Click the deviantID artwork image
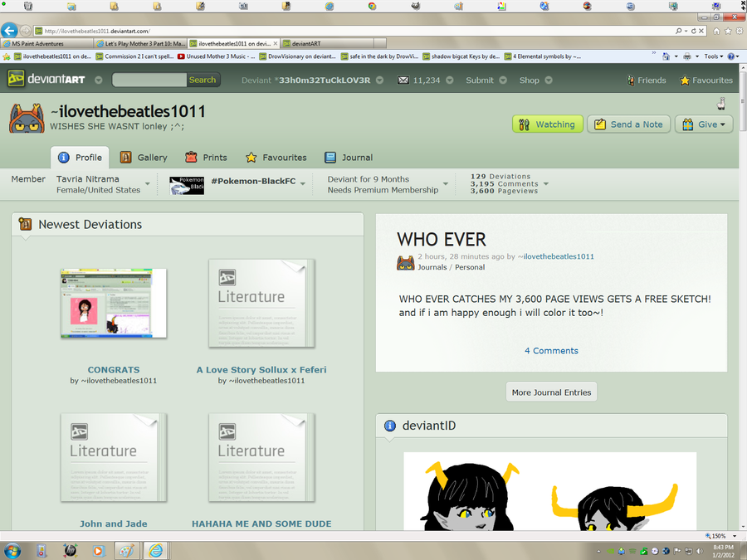This screenshot has width=747, height=560. click(549, 491)
